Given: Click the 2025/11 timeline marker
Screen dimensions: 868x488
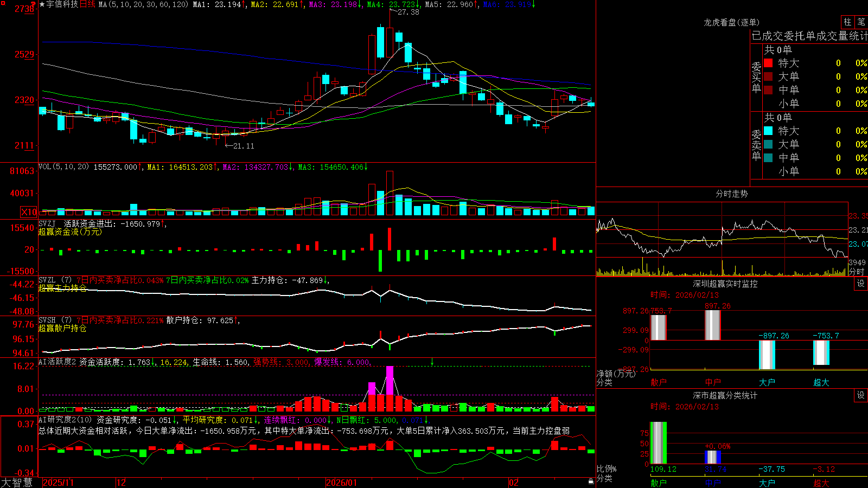Looking at the screenshot, I should coord(58,483).
